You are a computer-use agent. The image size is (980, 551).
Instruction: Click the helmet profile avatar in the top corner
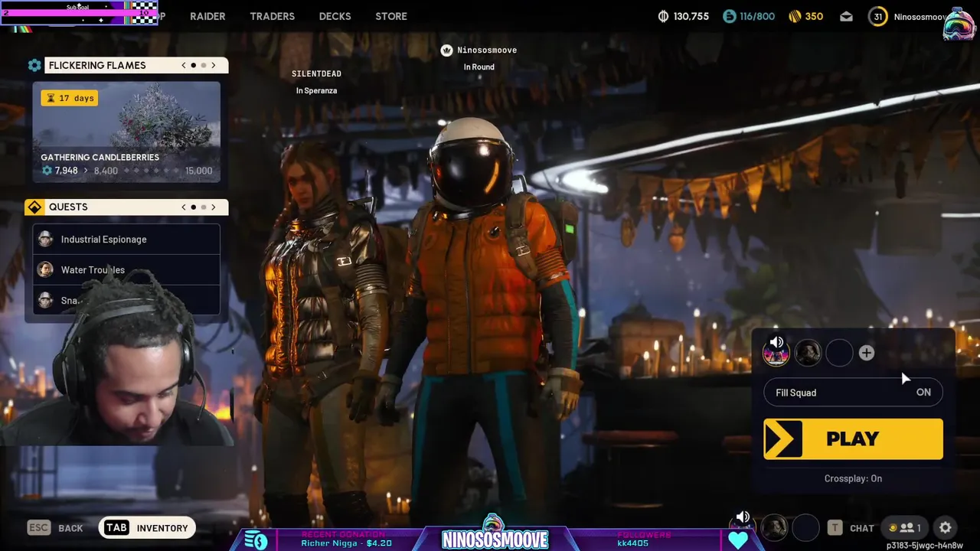(959, 23)
